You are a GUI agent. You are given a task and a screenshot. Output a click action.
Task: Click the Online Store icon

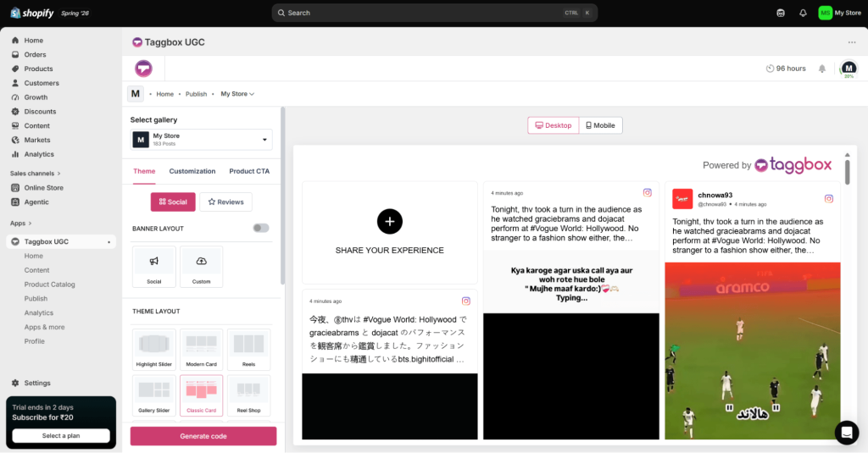[15, 187]
